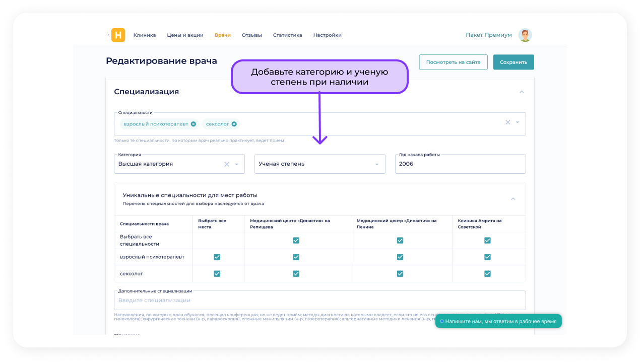Open the Статистика page

tap(288, 35)
